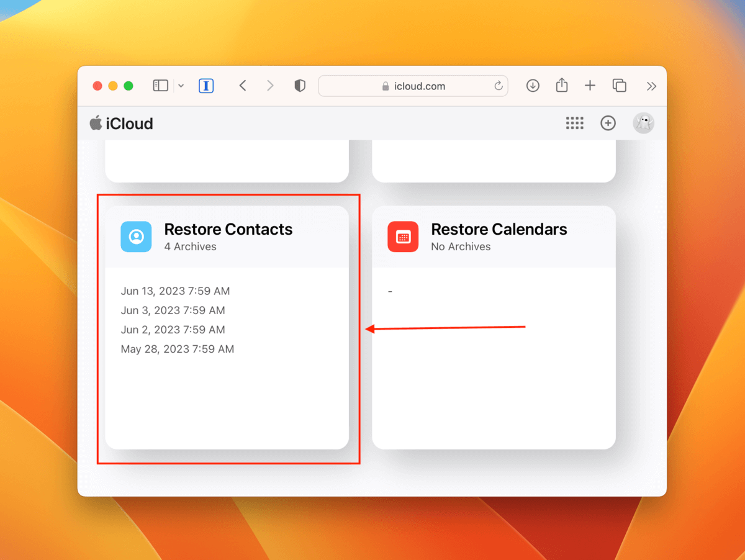Open the sidebar options dropdown chevron
Viewport: 745px width, 560px height.
[181, 86]
